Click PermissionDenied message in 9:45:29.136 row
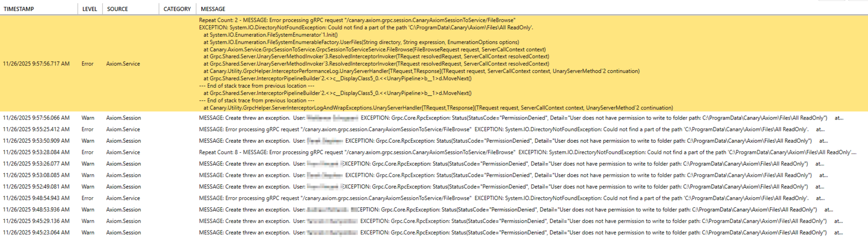The image size is (868, 239). click(521, 221)
